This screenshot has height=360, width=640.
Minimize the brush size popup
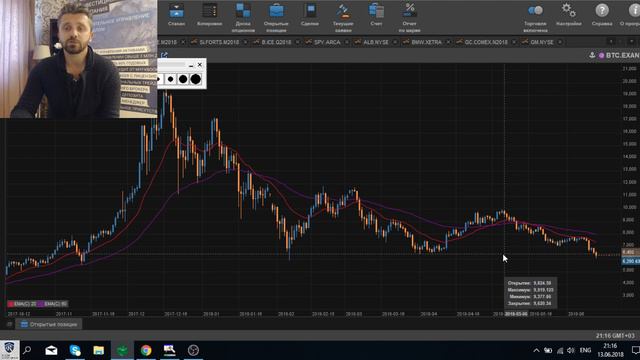(x=191, y=65)
